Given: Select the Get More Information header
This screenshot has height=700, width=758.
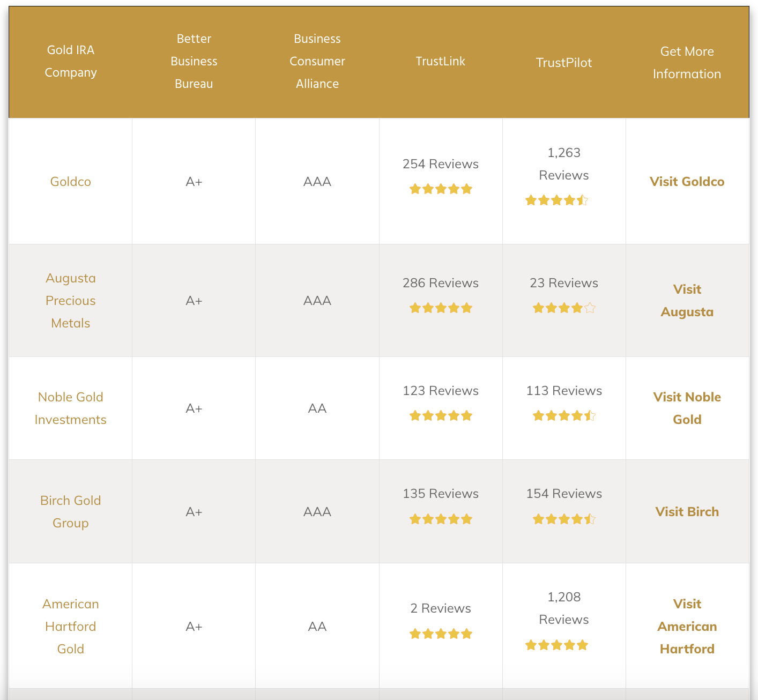Looking at the screenshot, I should pos(687,63).
